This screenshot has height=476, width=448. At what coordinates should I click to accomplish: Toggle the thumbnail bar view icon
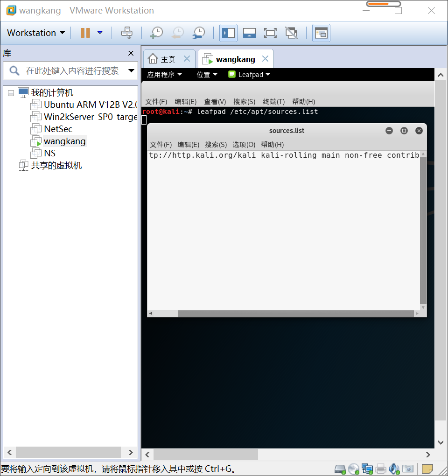point(249,33)
